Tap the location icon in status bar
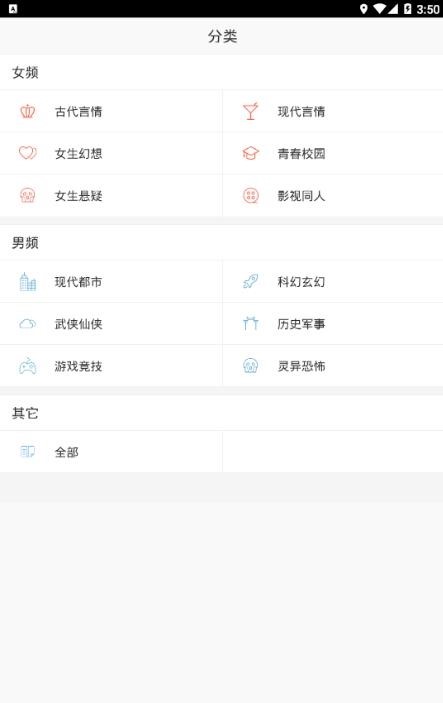 click(x=364, y=9)
